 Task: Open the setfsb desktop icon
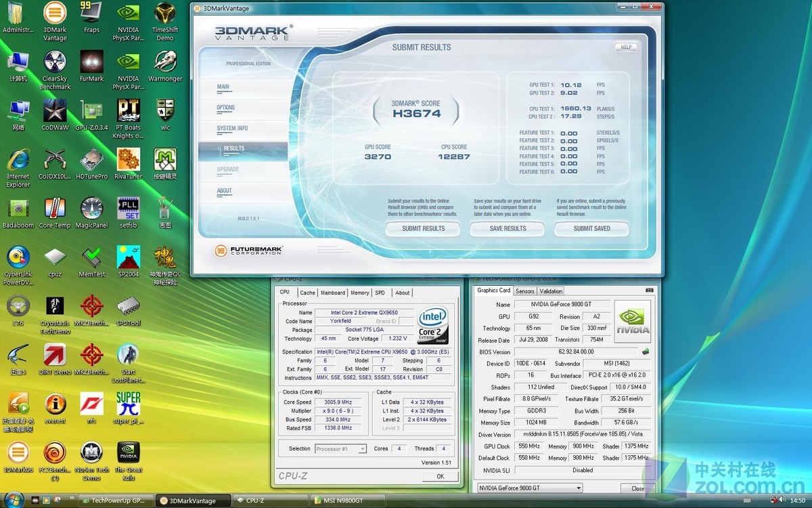(129, 213)
